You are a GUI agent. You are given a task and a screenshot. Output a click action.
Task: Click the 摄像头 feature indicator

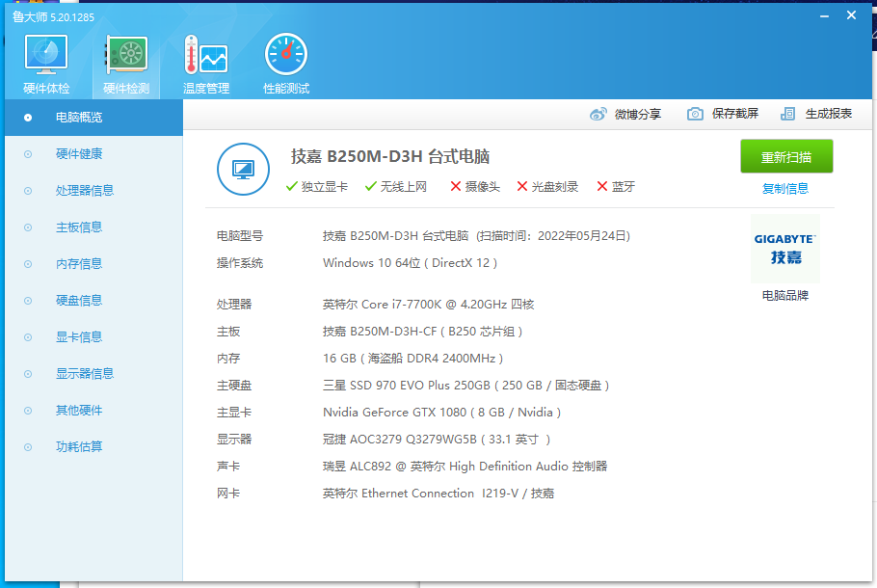pos(475,187)
